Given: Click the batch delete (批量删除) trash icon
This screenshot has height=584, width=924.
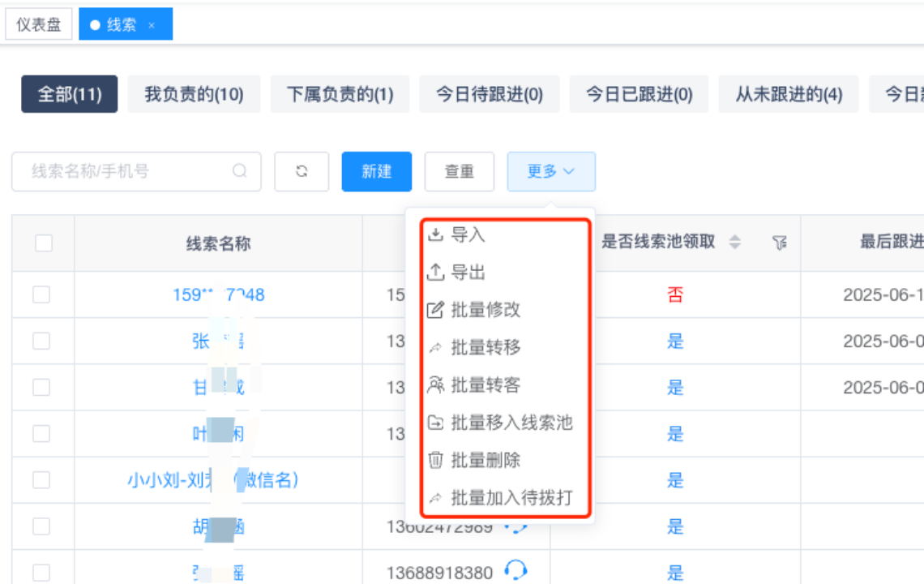Looking at the screenshot, I should pos(436,460).
